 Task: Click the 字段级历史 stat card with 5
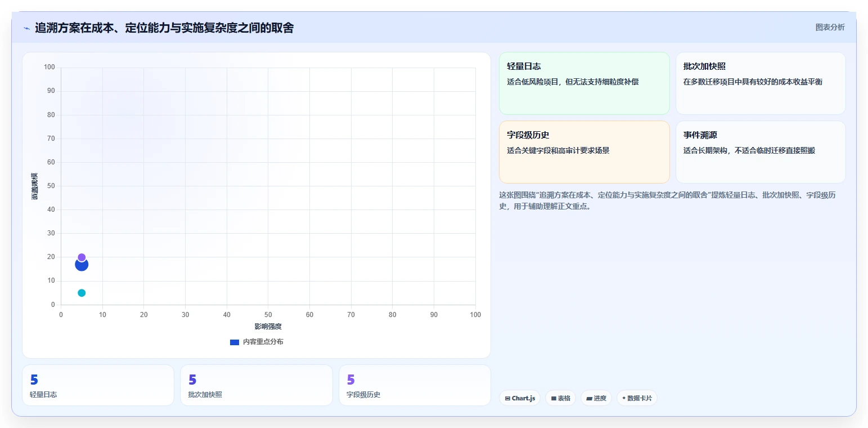click(x=415, y=385)
